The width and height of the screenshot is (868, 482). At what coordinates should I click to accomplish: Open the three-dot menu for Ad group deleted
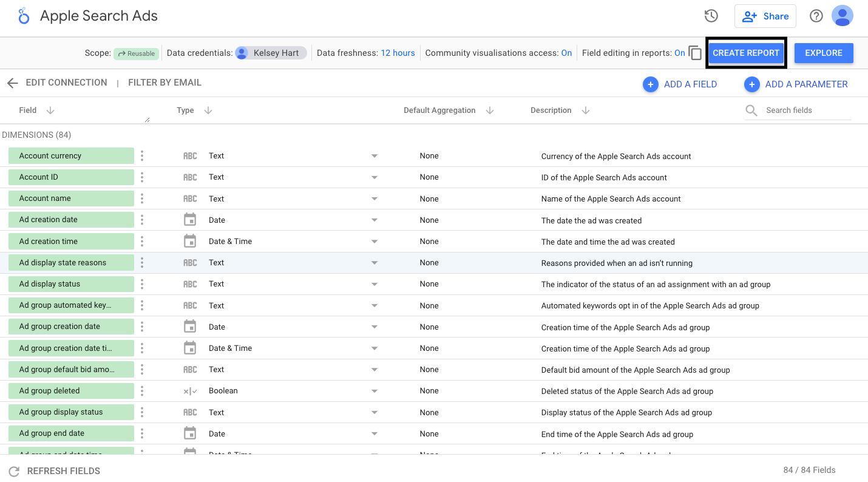pyautogui.click(x=142, y=391)
